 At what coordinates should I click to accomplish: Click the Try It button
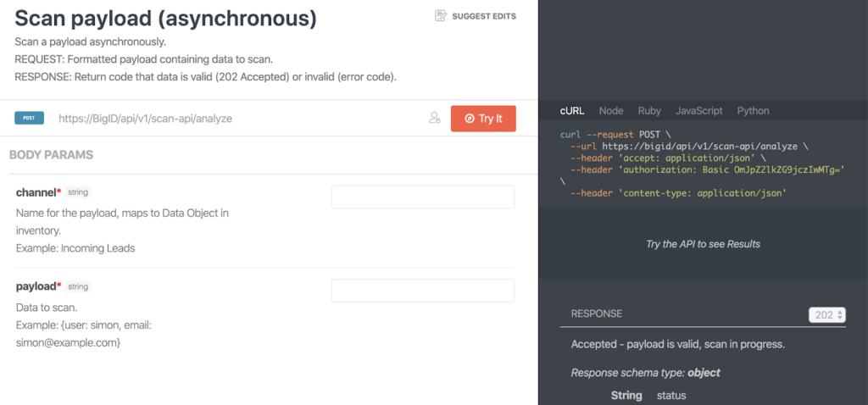tap(483, 119)
